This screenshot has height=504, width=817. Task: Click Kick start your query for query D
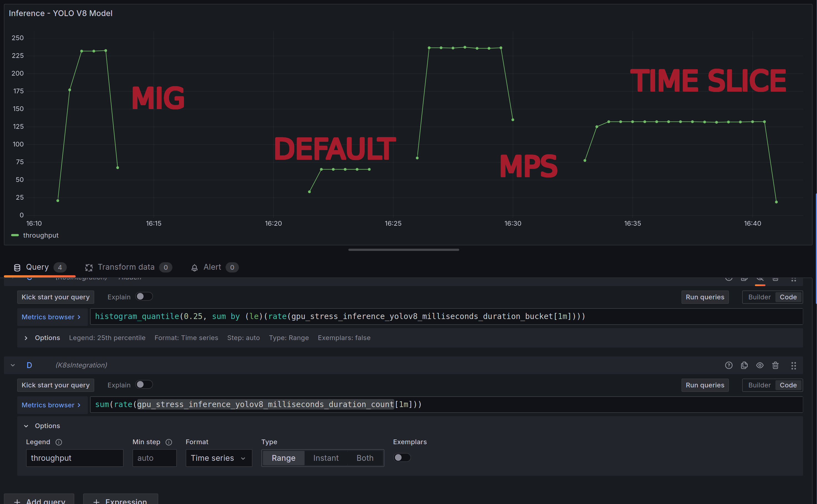(x=56, y=385)
